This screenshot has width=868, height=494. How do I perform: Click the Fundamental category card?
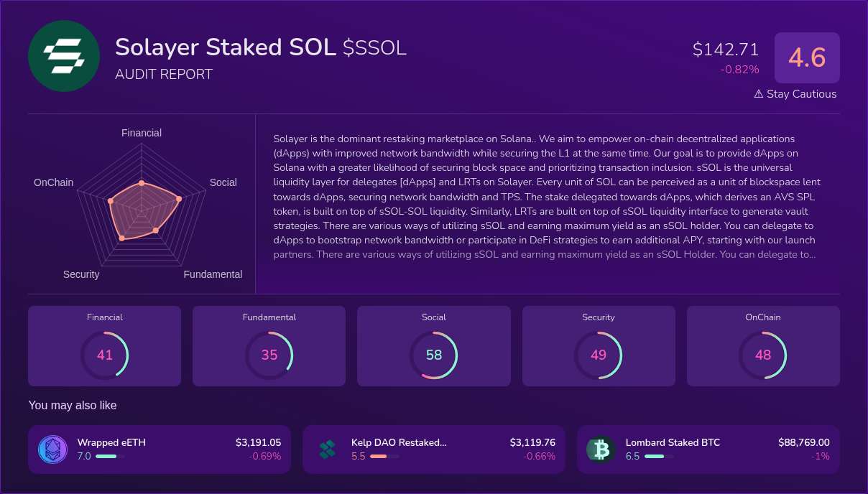(269, 345)
